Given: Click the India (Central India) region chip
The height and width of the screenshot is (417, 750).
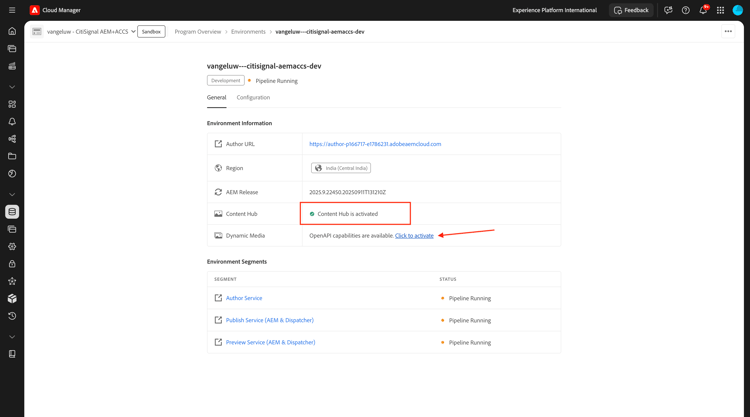Looking at the screenshot, I should [341, 168].
